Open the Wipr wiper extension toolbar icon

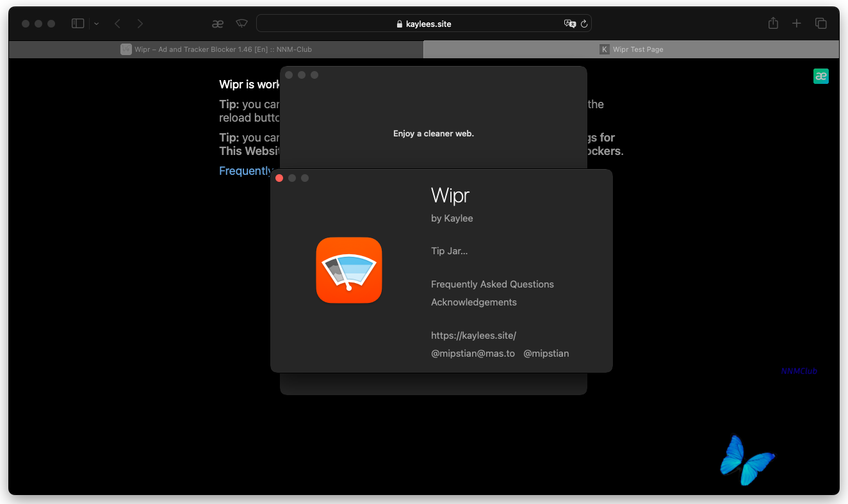[241, 24]
